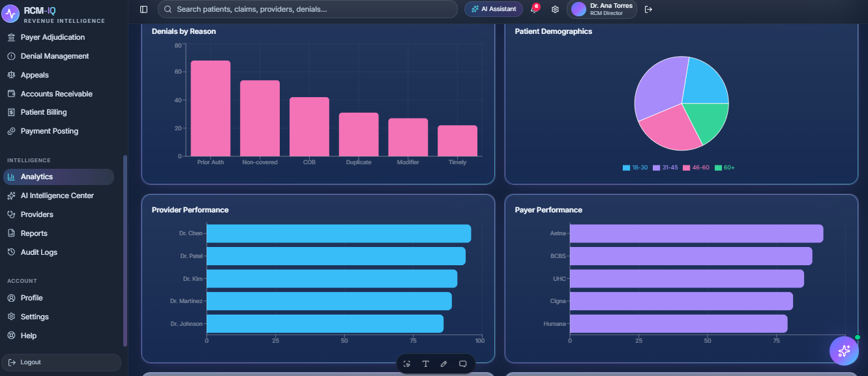Click the sign-out arrow icon in the header

click(648, 9)
